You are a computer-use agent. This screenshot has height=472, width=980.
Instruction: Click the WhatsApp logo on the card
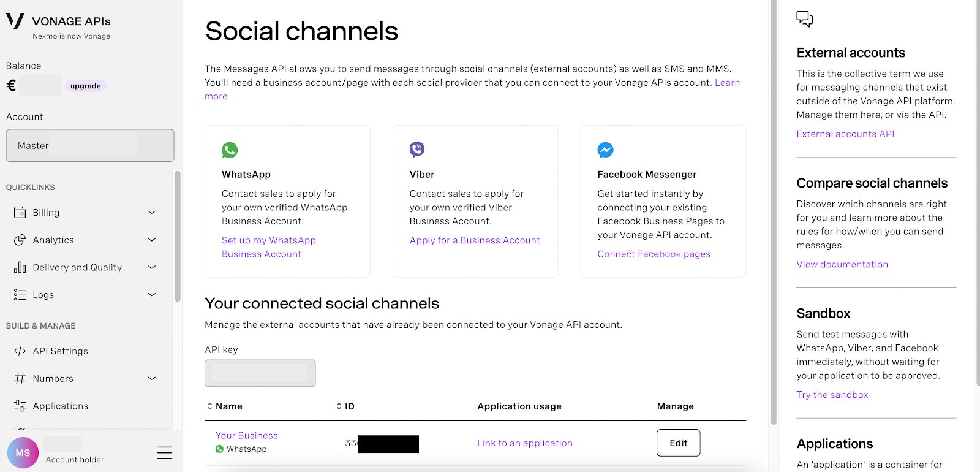pos(230,150)
